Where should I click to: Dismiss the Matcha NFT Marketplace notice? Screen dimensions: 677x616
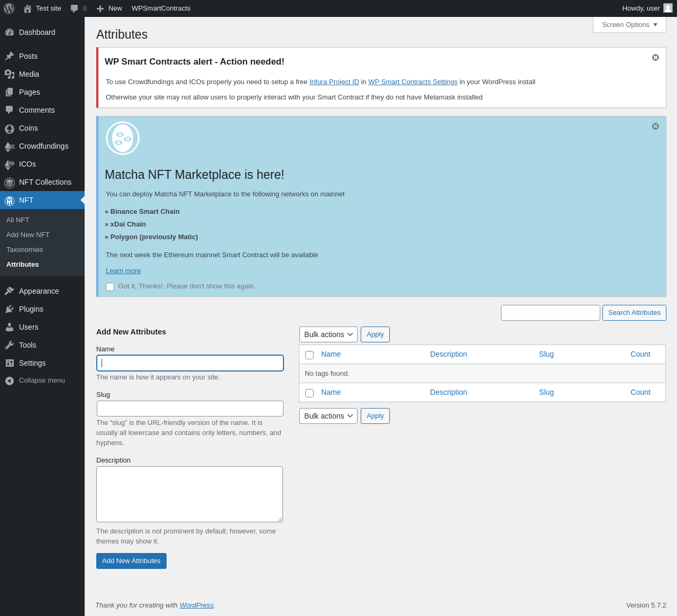click(x=655, y=126)
